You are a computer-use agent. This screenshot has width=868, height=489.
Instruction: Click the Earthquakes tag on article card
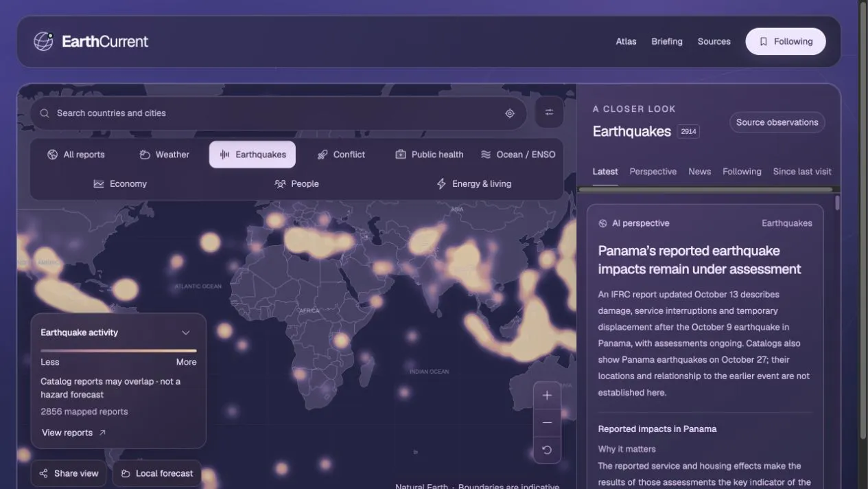(x=787, y=223)
